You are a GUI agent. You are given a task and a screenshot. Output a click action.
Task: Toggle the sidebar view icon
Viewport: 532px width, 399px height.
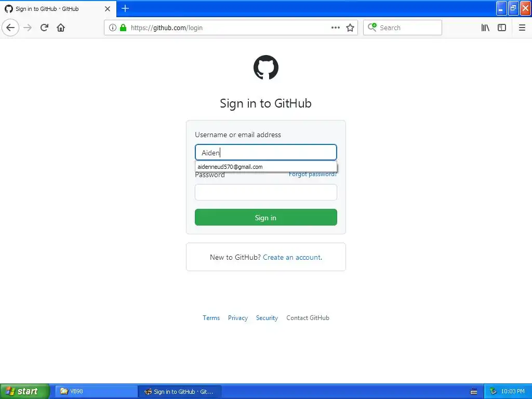(x=502, y=28)
